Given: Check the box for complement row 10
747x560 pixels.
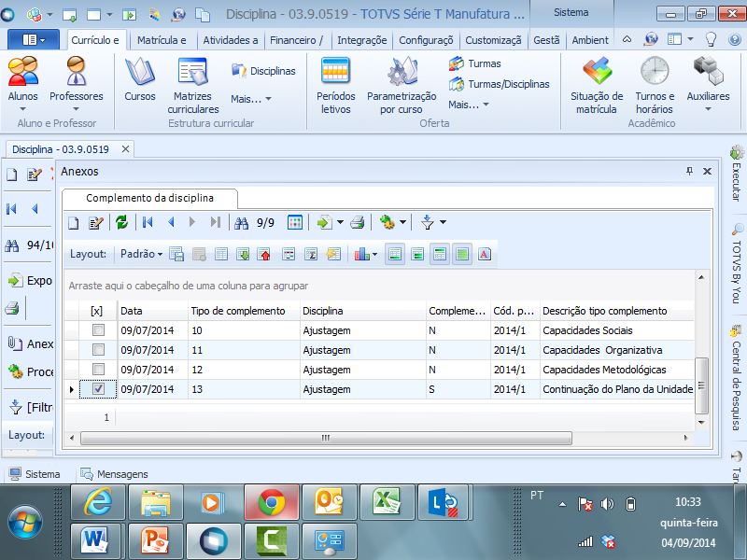Looking at the screenshot, I should (x=98, y=330).
